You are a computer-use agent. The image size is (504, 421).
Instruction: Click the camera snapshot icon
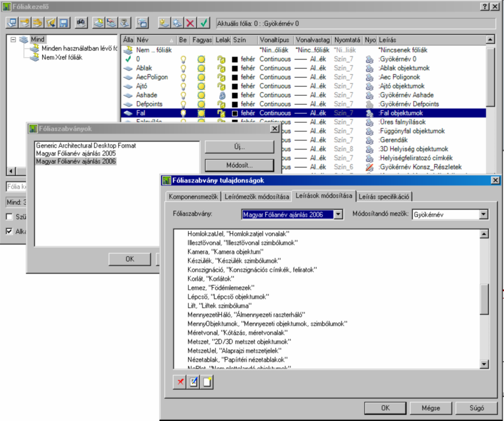tap(81, 23)
